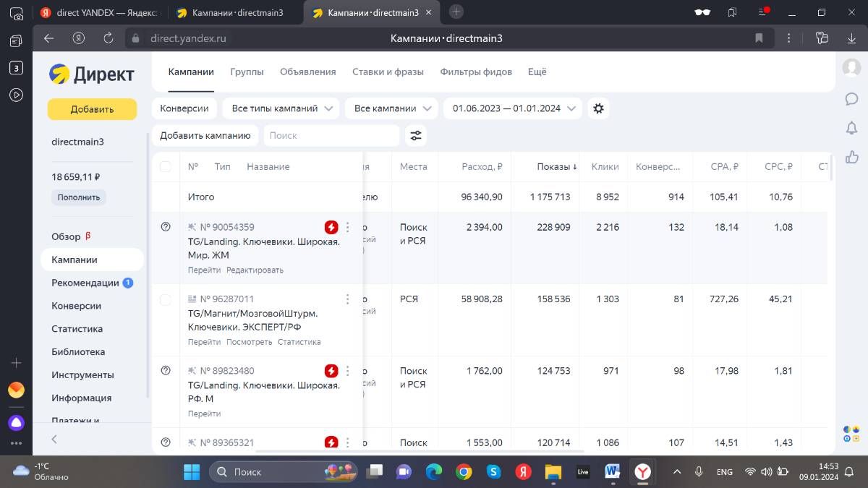Click thumbs-up feedback icon in right sidebar
868x488 pixels.
click(x=852, y=157)
